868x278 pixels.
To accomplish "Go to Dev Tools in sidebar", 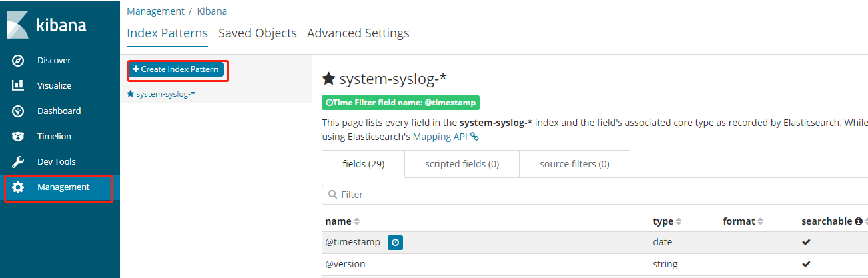I will tap(57, 162).
